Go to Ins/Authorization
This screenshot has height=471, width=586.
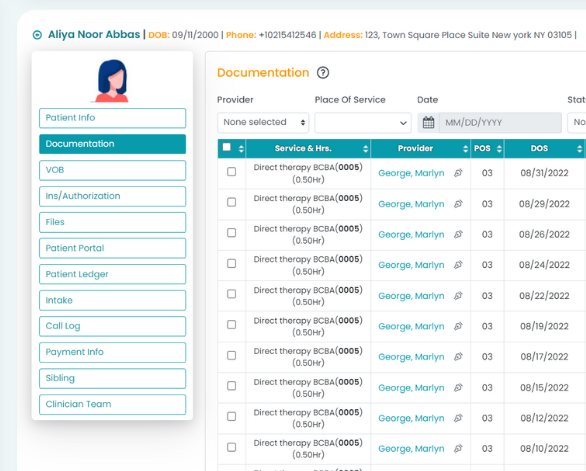[x=112, y=196]
